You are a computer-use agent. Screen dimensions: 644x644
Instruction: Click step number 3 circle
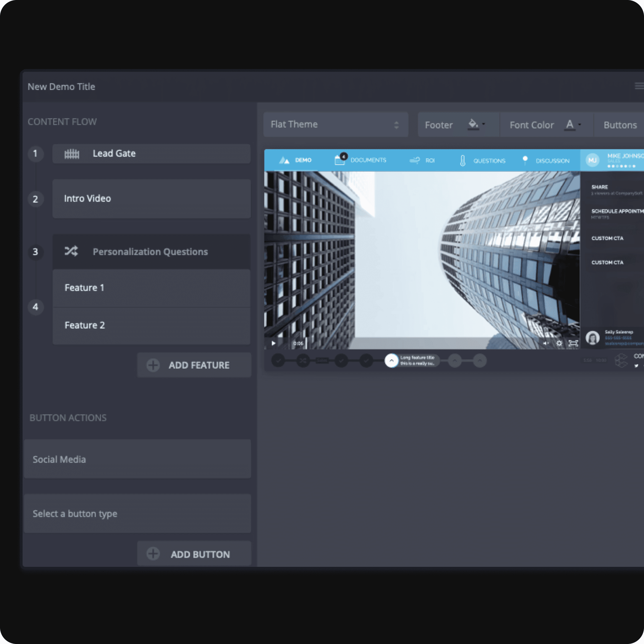pyautogui.click(x=35, y=252)
